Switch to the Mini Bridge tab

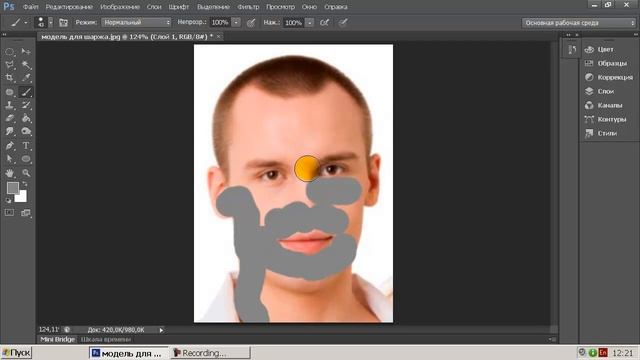(x=58, y=339)
